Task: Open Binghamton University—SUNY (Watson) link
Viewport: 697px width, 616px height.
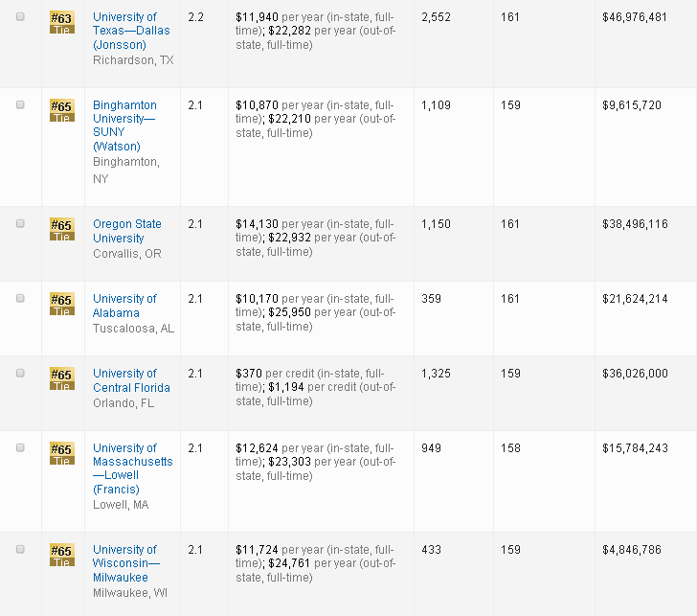Action: tap(124, 125)
